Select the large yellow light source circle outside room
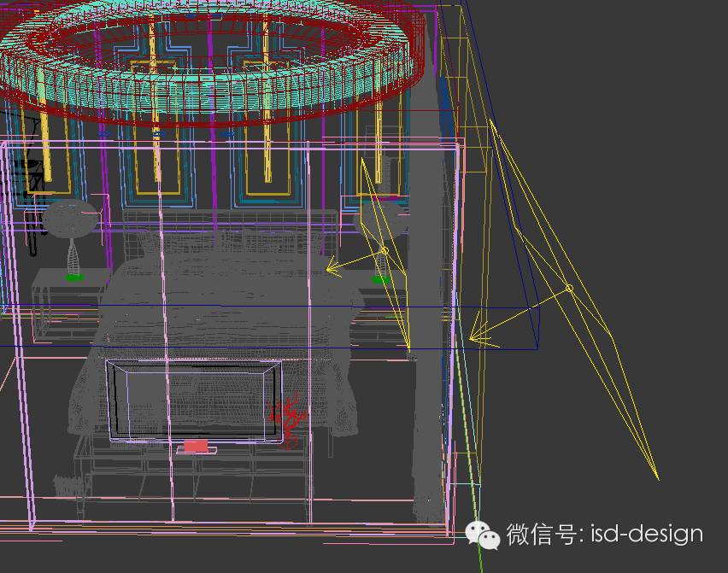The image size is (728, 573). coord(569,289)
